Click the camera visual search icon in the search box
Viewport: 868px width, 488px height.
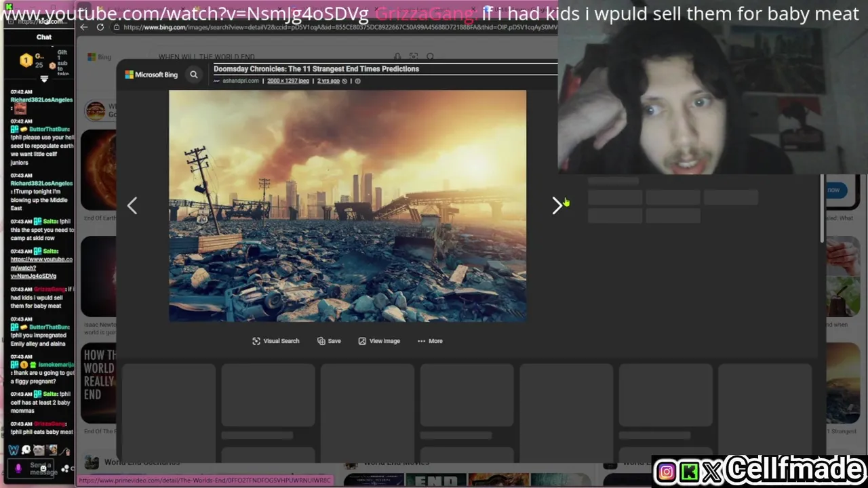pyautogui.click(x=414, y=57)
